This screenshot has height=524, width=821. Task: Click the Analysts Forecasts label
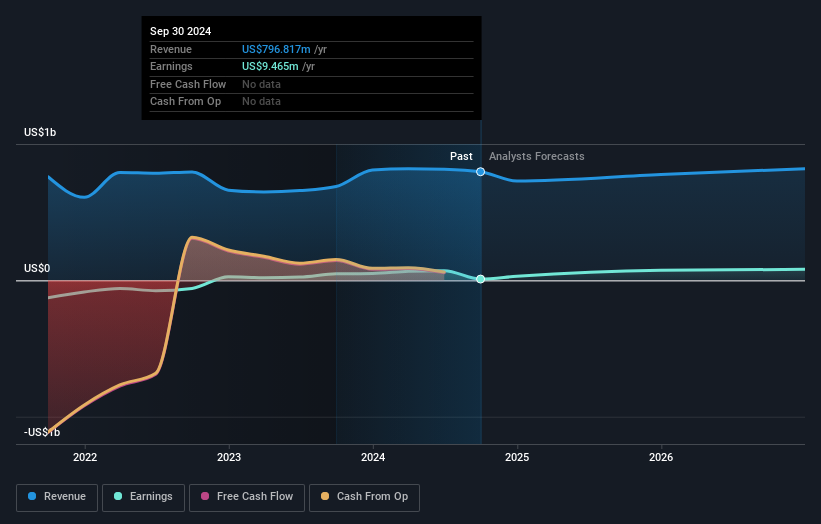(x=537, y=157)
